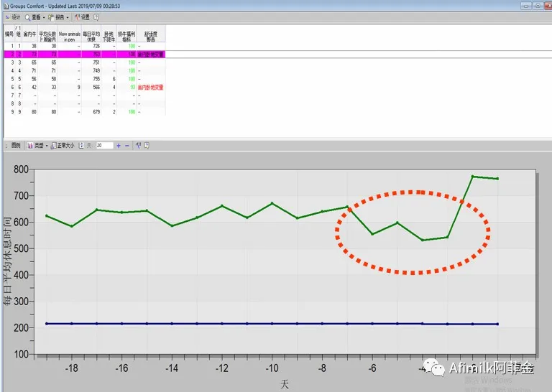Click the help icon in the top toolbar

point(96,17)
